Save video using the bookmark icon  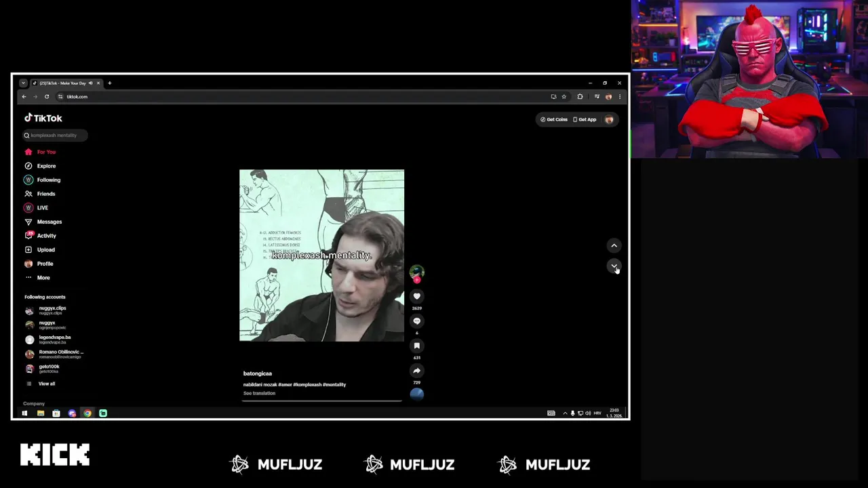coord(417,346)
